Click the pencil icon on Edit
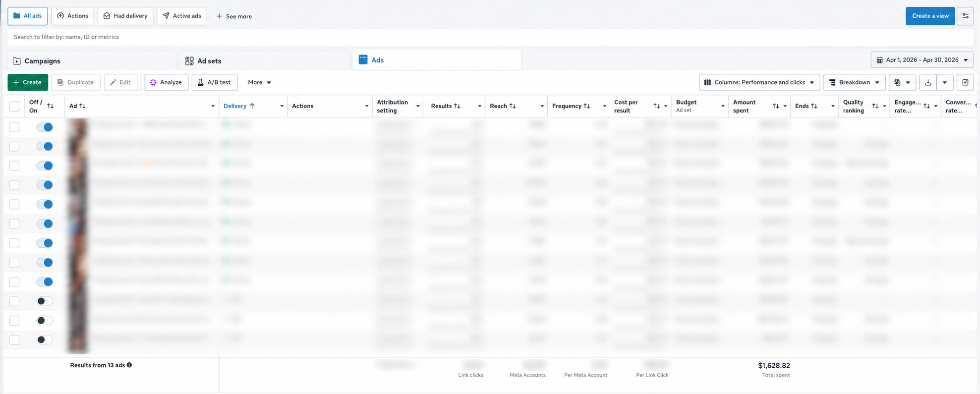 (x=113, y=82)
